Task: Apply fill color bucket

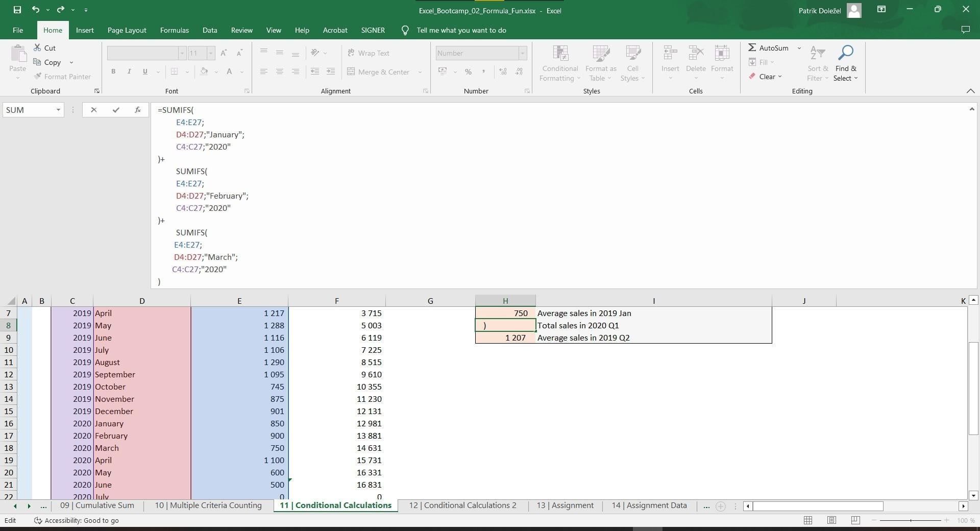Action: pyautogui.click(x=204, y=71)
